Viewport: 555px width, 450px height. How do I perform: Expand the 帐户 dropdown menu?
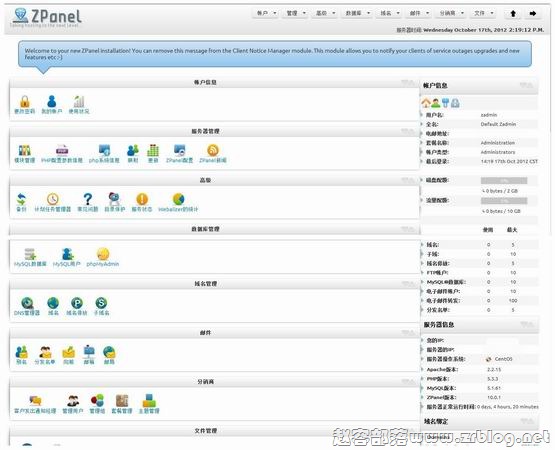point(267,13)
